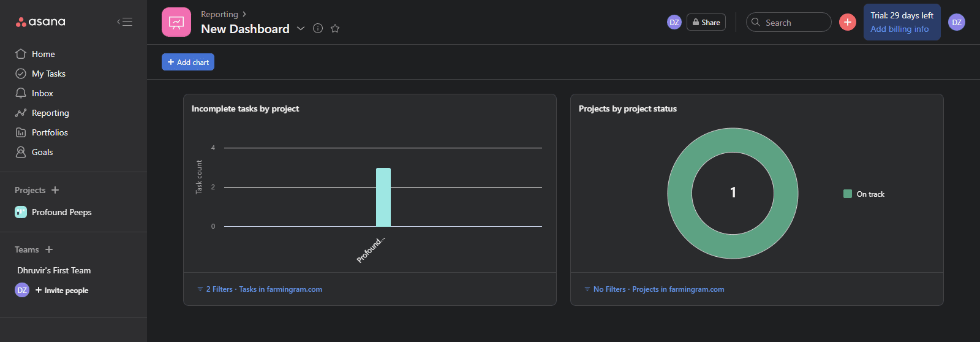Click the pink dashboard presentation icon
The width and height of the screenshot is (980, 342).
click(176, 22)
